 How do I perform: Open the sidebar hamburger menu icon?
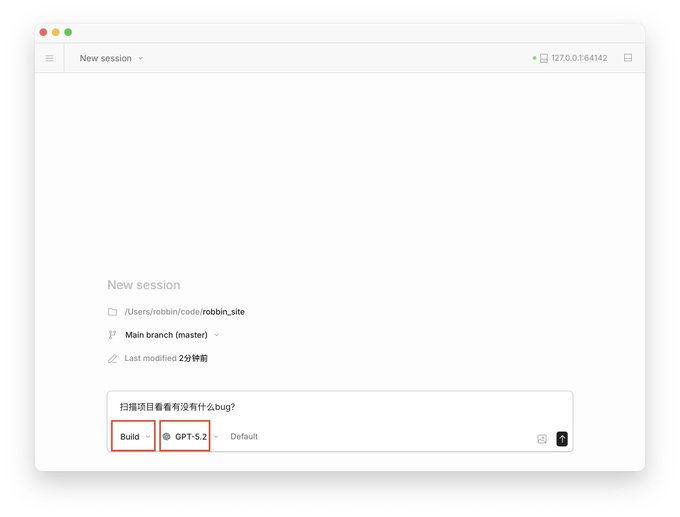[x=49, y=58]
